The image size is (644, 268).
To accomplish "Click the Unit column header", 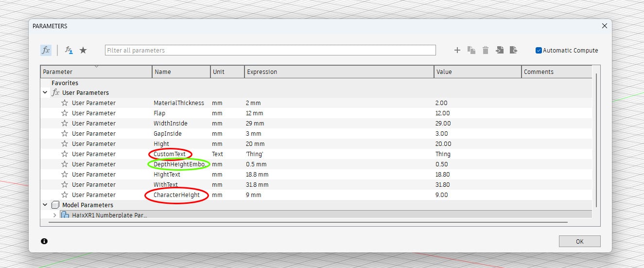I will (227, 71).
